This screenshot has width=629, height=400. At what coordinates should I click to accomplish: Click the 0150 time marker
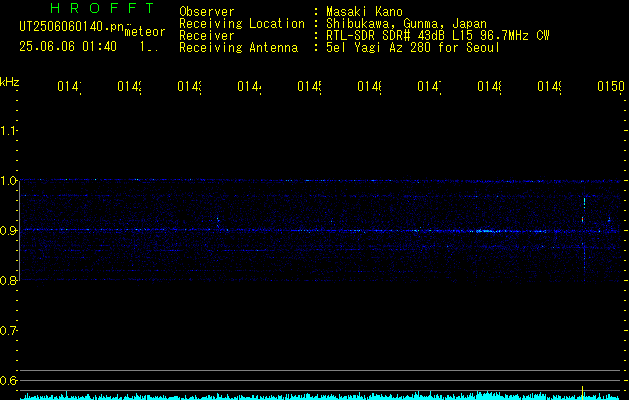coord(611,86)
